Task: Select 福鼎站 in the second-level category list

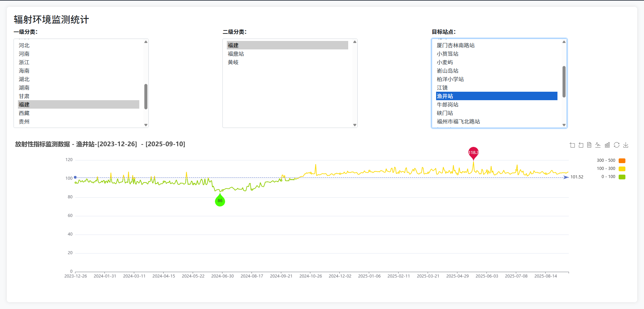Action: coord(287,54)
